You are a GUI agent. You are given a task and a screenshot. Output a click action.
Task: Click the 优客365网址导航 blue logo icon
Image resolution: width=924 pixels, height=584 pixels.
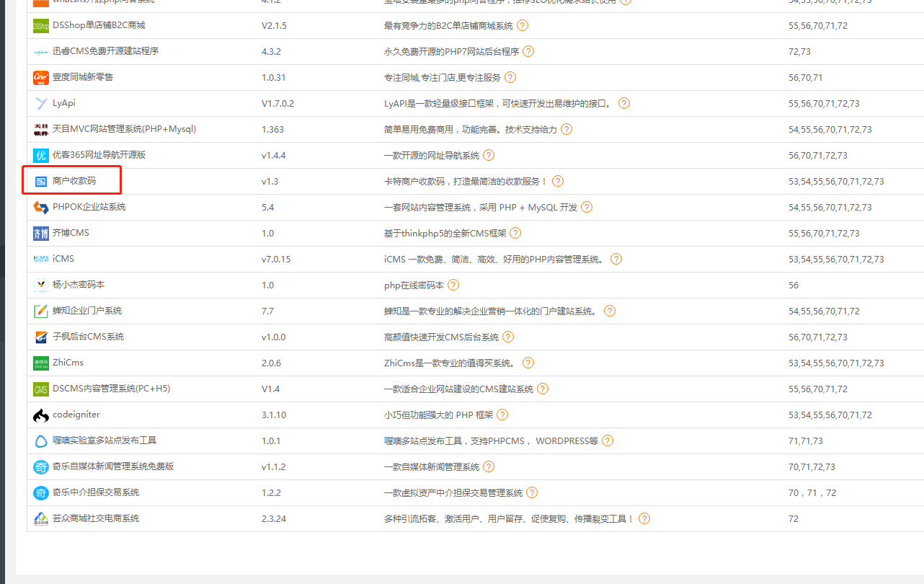tap(41, 156)
